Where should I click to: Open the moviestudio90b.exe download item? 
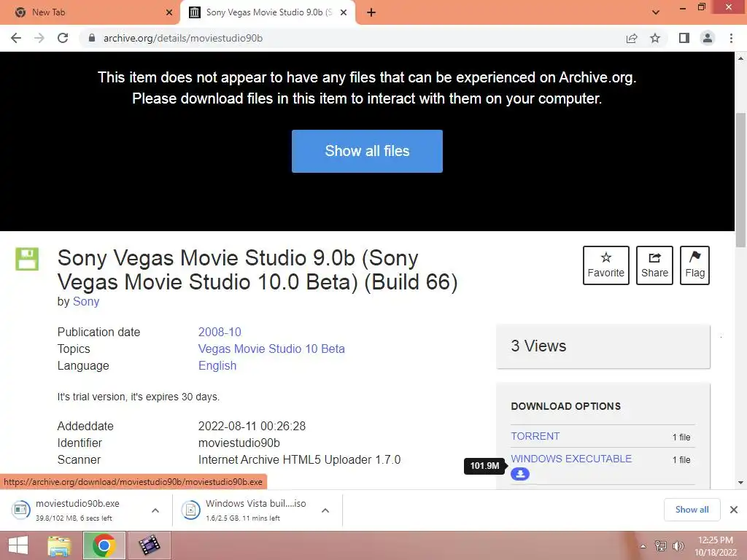click(76, 510)
